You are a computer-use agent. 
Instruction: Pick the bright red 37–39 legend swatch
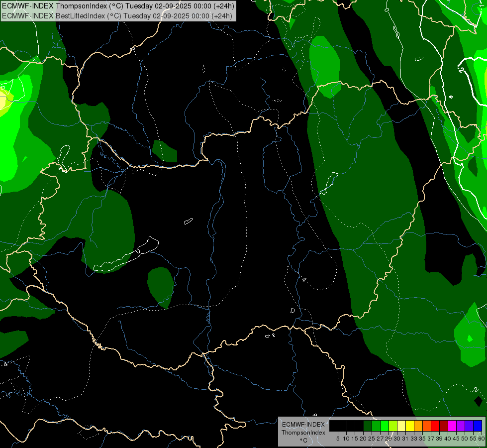(x=435, y=426)
